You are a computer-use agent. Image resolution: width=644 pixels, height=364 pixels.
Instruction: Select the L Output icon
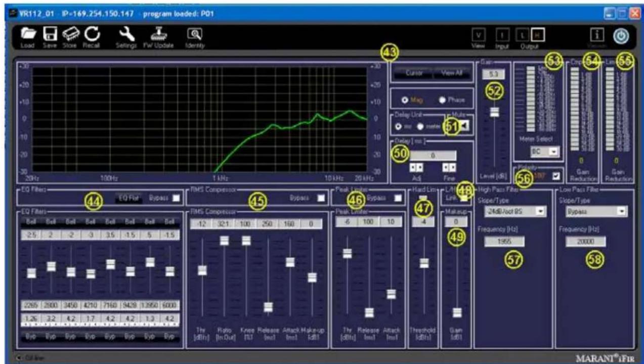coord(522,34)
